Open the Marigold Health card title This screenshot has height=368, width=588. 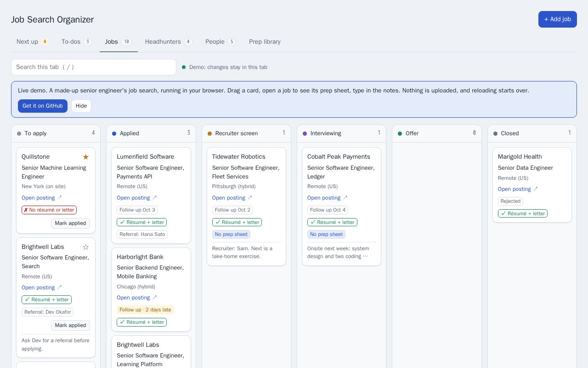click(x=520, y=157)
